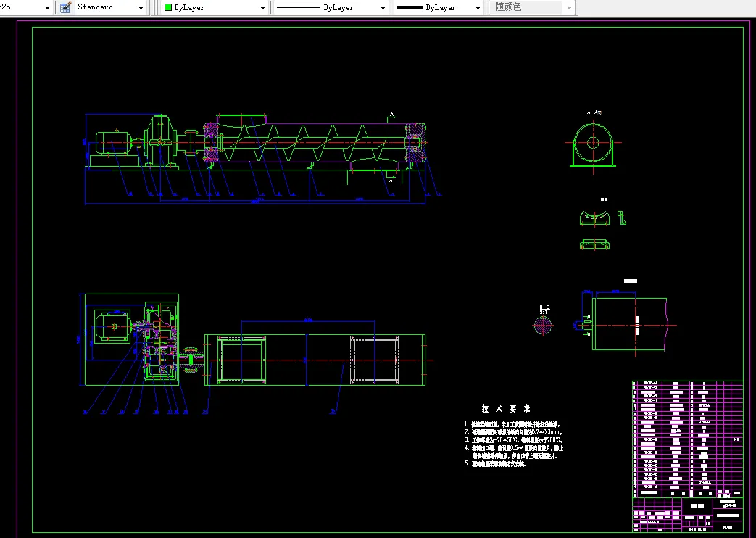
Task: Select technical requirement line 3 text
Action: click(x=513, y=440)
